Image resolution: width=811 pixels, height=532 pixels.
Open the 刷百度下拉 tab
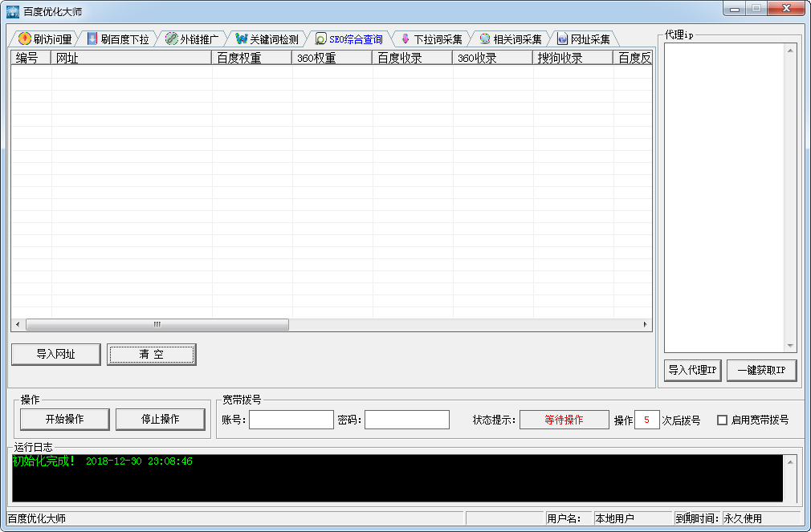coord(119,39)
